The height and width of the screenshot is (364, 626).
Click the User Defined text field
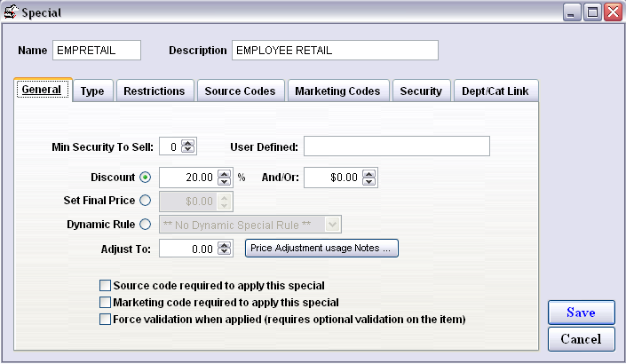click(x=397, y=146)
